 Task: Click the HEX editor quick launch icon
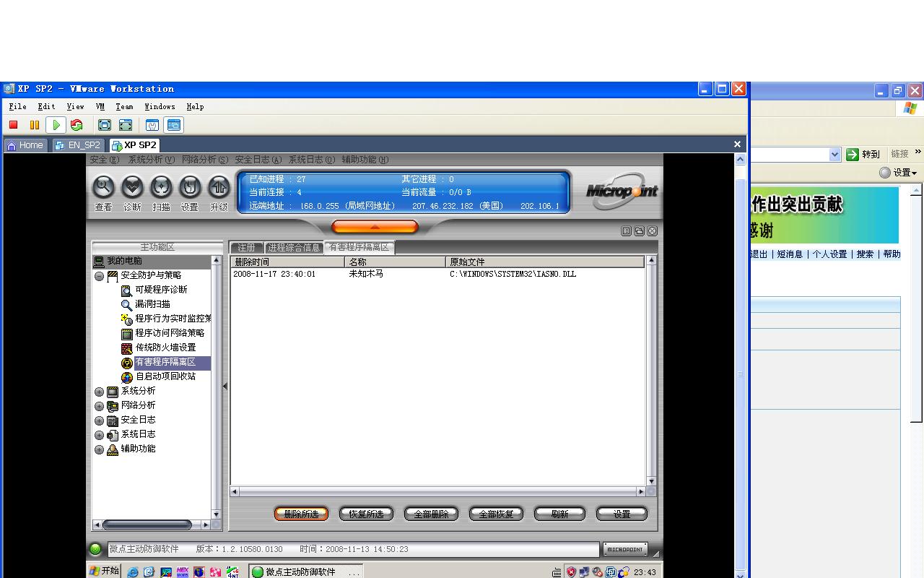point(183,571)
